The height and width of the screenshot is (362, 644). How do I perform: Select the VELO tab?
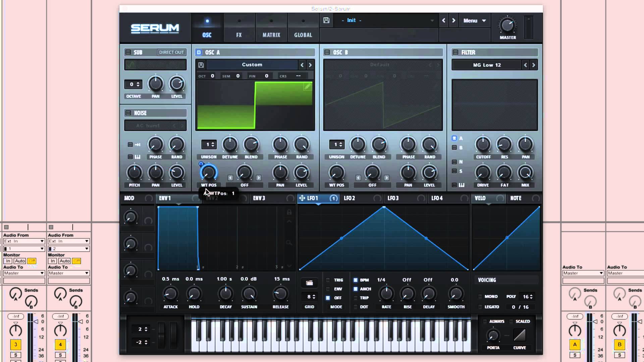(489, 198)
